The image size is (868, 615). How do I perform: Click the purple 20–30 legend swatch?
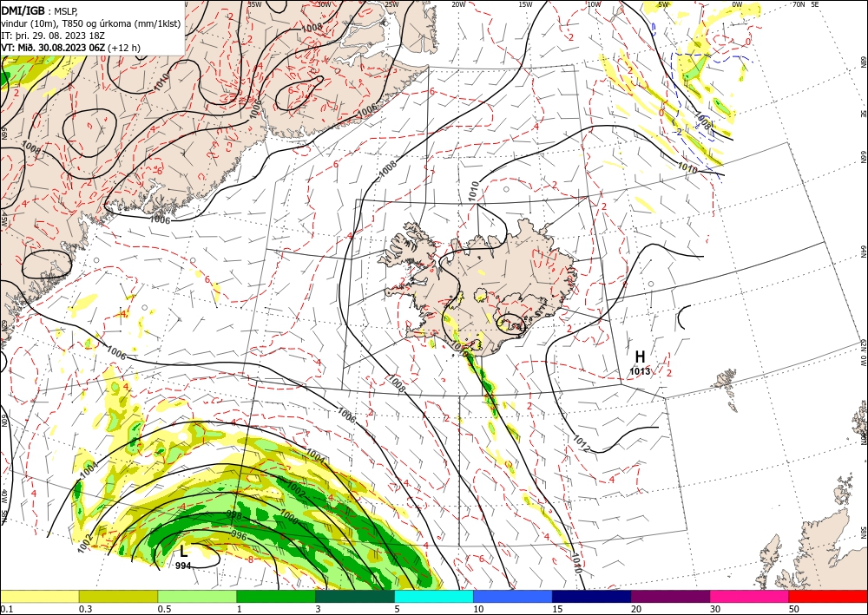coord(670,596)
